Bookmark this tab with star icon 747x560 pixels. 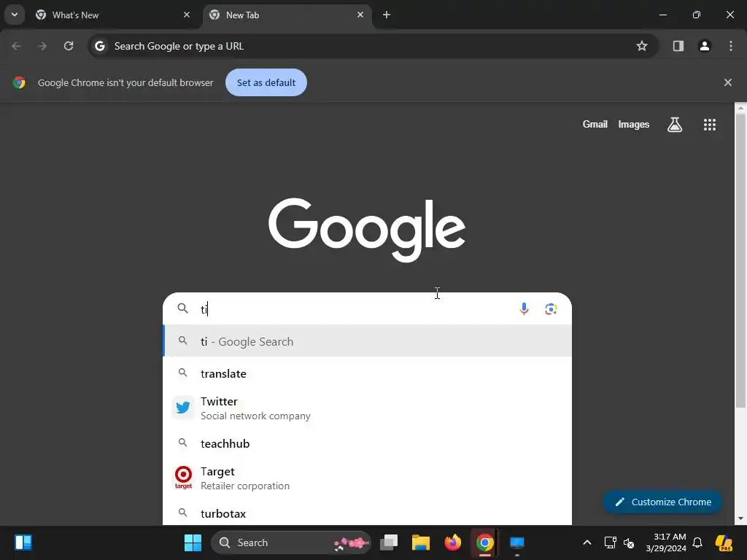pos(642,46)
